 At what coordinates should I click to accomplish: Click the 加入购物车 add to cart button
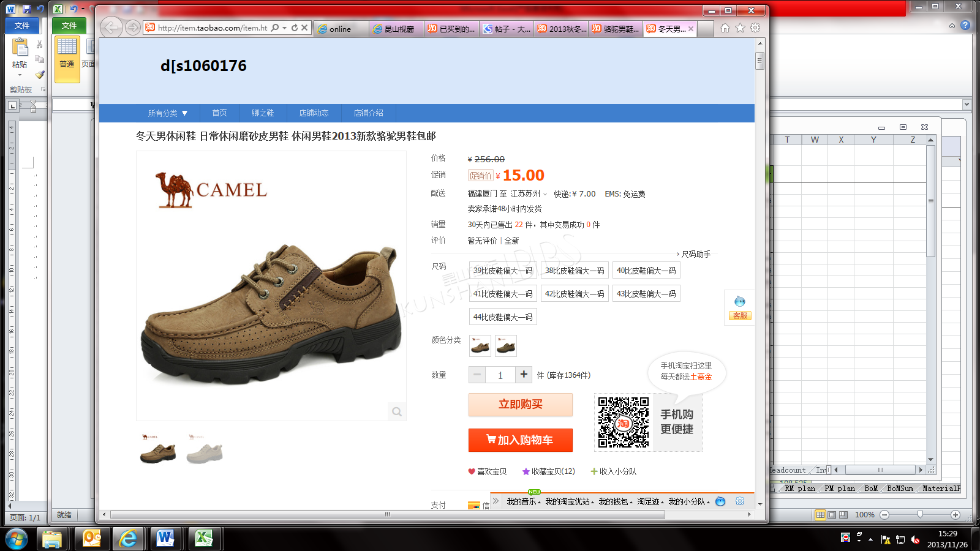tap(521, 440)
